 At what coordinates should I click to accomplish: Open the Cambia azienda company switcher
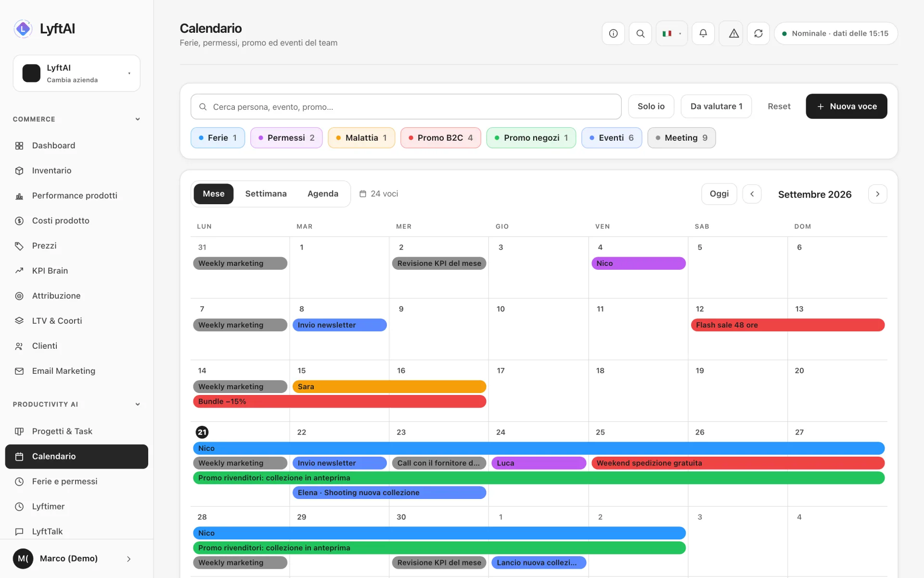(x=77, y=73)
